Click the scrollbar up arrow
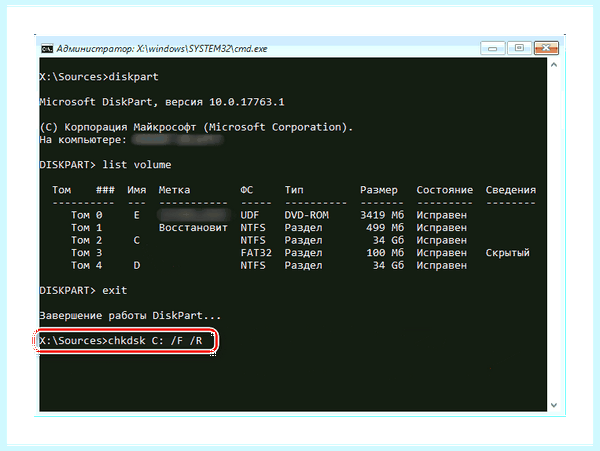Screen dimensions: 600x451 554,65
